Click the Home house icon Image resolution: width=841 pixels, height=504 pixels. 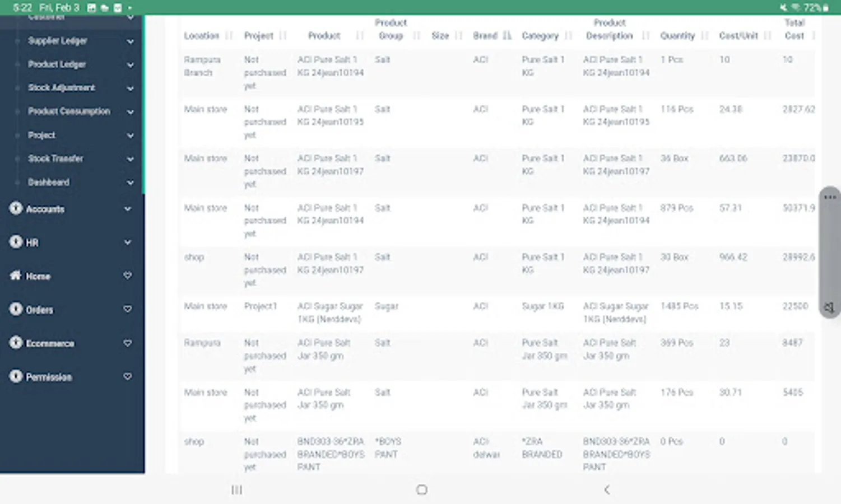coord(16,276)
